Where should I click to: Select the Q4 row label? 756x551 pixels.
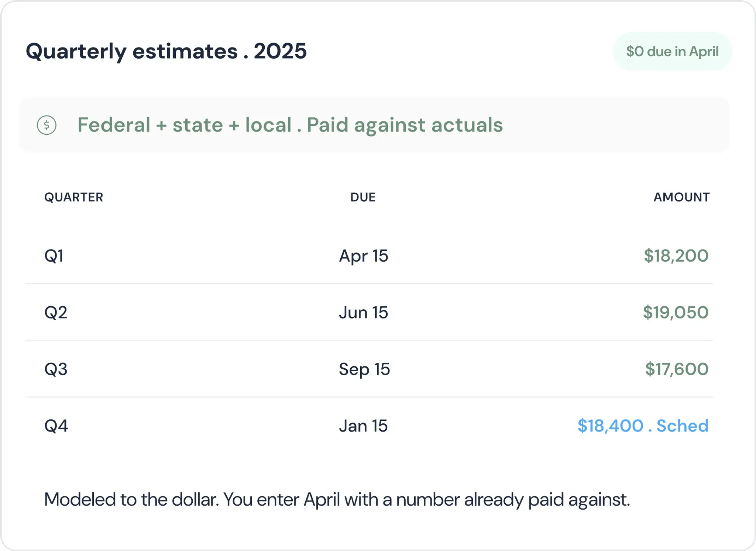56,426
